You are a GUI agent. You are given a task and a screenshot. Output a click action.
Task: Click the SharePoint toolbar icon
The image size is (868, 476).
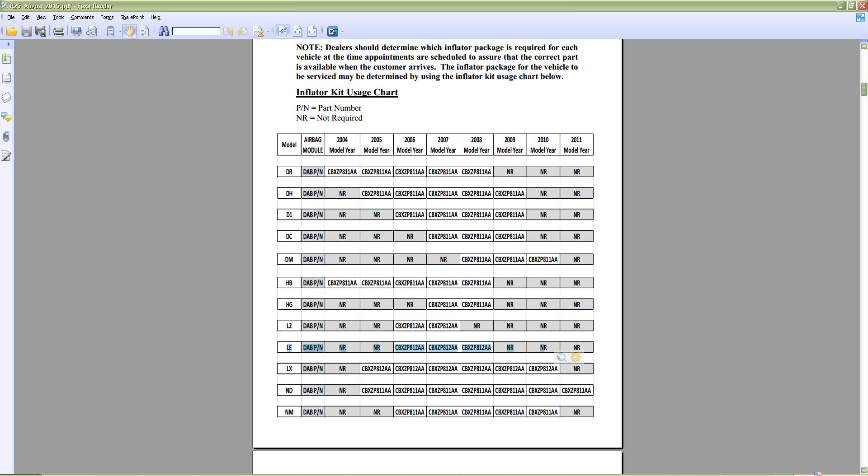pos(333,31)
